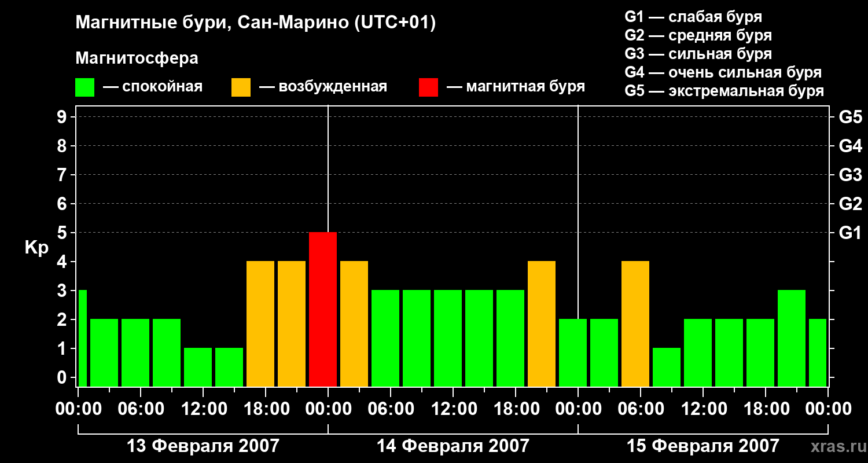Select the orange bar right after the red bar
Image resolution: width=868 pixels, height=463 pixels.
[354, 324]
